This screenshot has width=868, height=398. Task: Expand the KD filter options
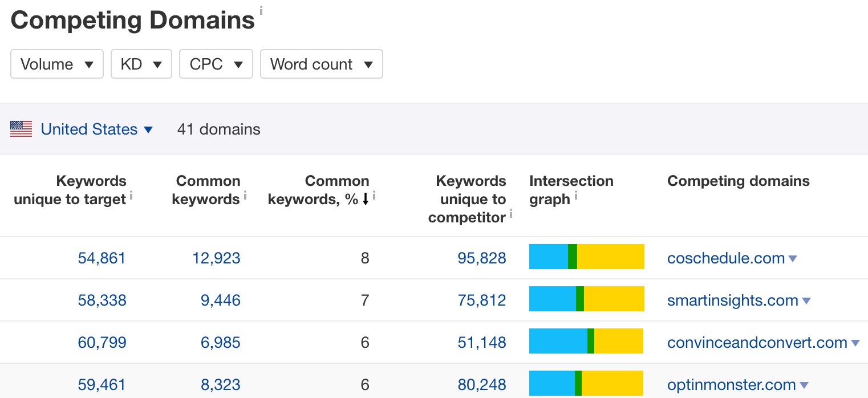pos(141,64)
